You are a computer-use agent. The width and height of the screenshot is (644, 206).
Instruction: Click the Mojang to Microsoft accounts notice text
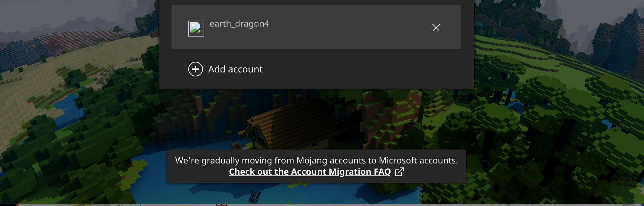[x=316, y=160]
